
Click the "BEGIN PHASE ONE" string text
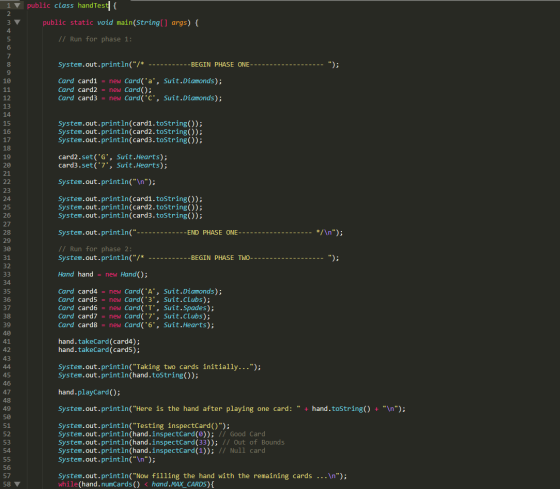pos(220,65)
